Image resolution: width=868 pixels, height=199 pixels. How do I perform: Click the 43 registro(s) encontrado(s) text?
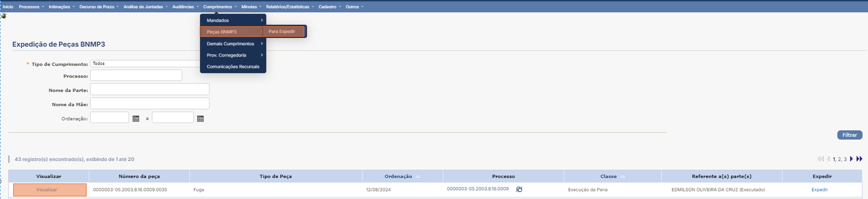click(74, 159)
